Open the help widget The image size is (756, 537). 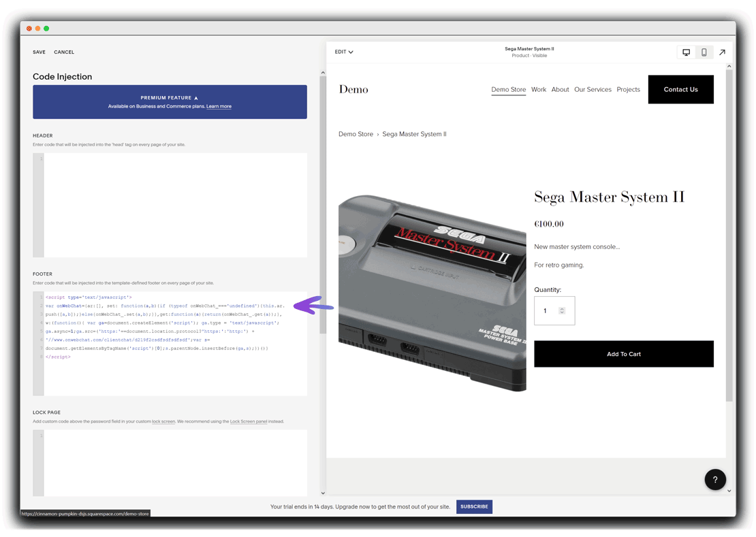tap(715, 479)
